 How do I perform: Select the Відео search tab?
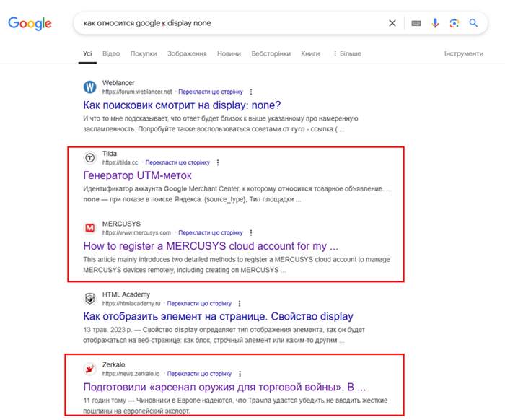pyautogui.click(x=111, y=53)
